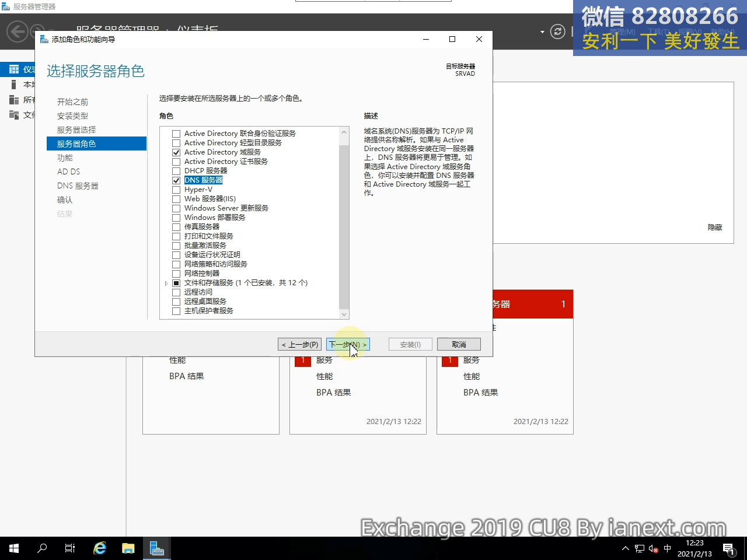Click the network tray icon

(640, 549)
